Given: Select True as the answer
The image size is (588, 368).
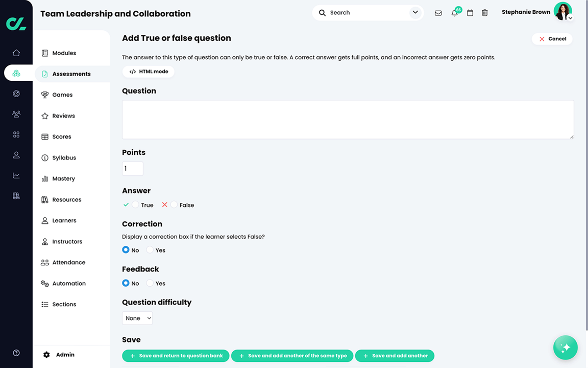Looking at the screenshot, I should (x=135, y=205).
